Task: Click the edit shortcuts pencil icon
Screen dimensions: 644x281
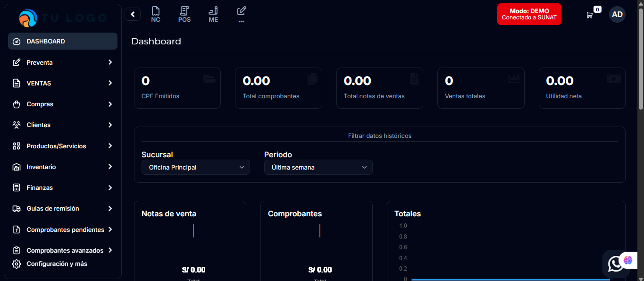Action: click(x=242, y=11)
